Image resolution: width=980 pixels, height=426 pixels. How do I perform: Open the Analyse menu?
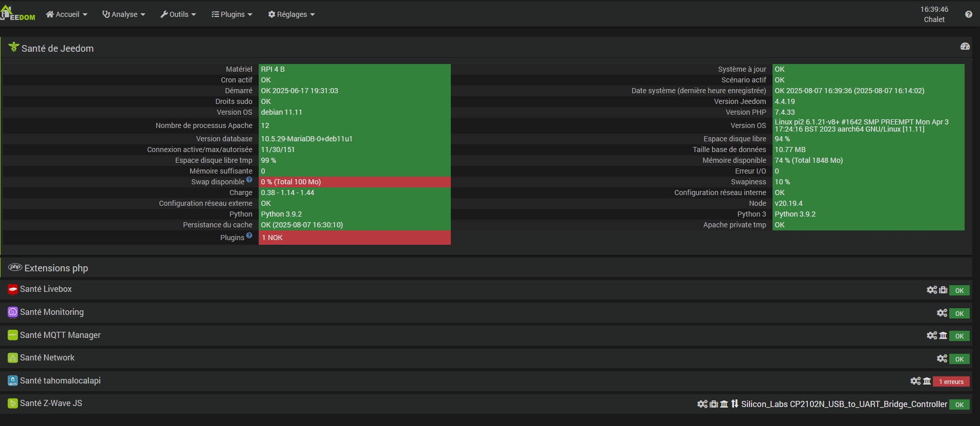[123, 14]
